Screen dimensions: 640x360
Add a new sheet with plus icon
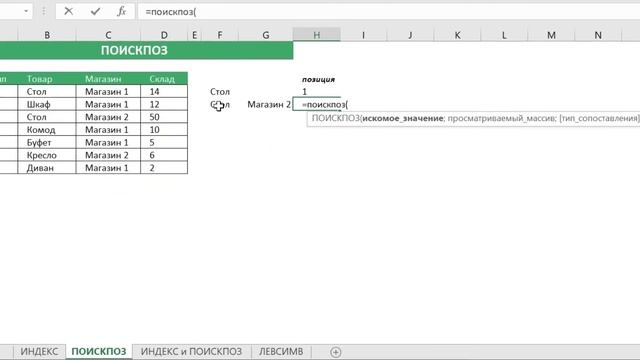point(336,352)
